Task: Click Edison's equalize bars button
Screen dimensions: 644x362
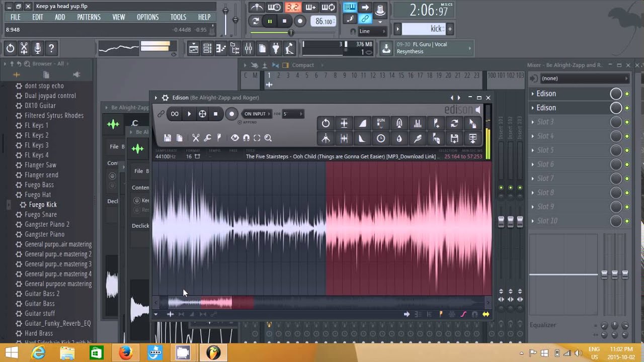Action: click(x=418, y=123)
